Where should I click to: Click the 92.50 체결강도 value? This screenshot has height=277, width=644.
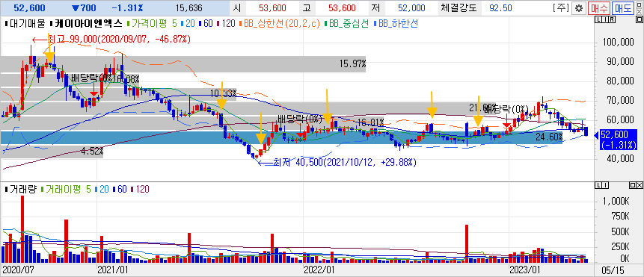(500, 7)
